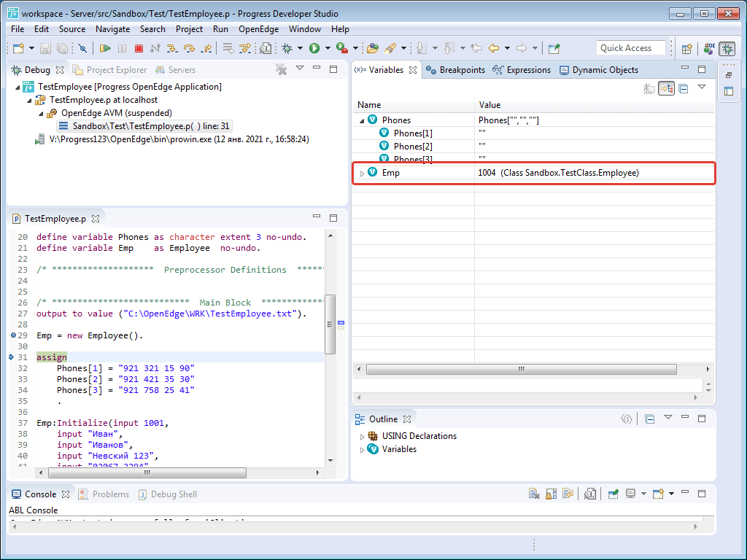The height and width of the screenshot is (560, 747).
Task: Click the Save toolbar icon
Action: tap(45, 48)
